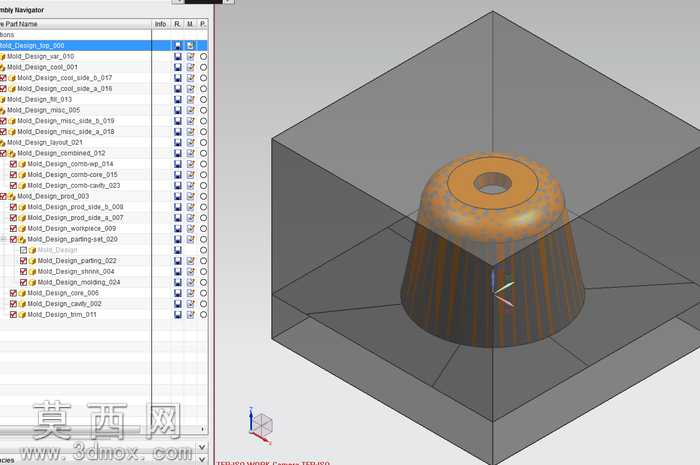Screen dimensions: 700x465
Task: Hide Mold_Design_workpiece_009 via its checkbox
Action: click(13, 228)
